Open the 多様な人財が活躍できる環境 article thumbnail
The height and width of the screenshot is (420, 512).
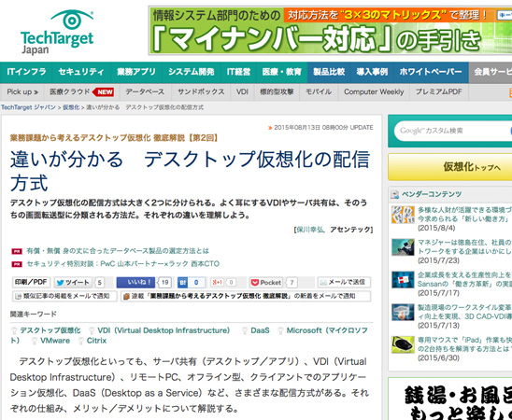403,215
